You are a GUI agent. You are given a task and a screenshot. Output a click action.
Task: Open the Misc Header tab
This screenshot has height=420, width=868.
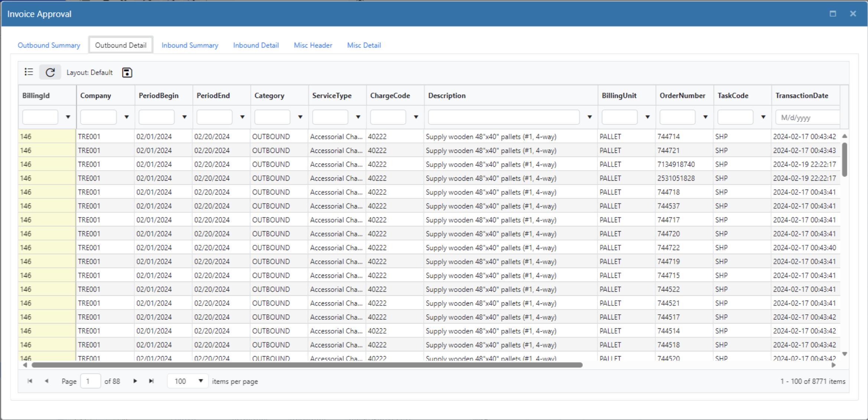coord(313,45)
